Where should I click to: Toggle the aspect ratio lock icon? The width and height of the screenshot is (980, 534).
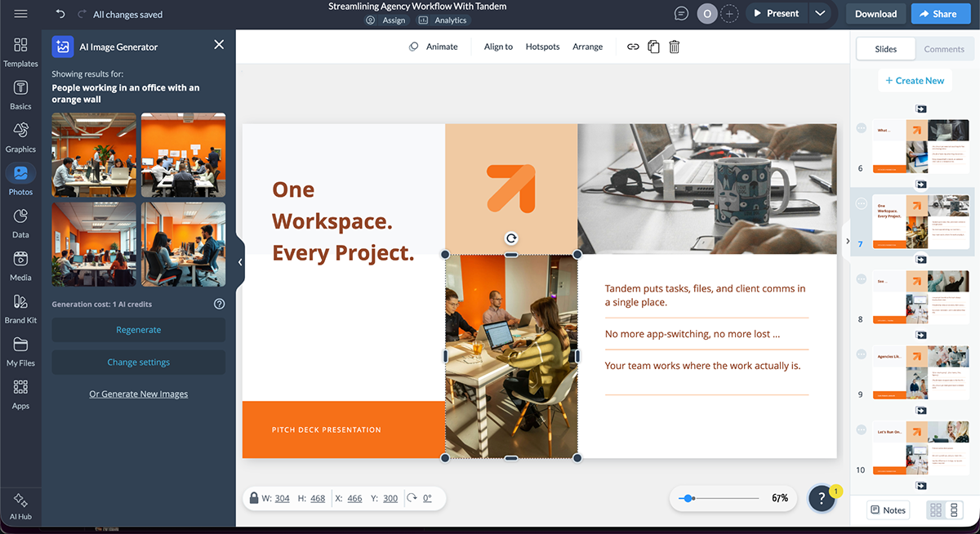(x=254, y=498)
